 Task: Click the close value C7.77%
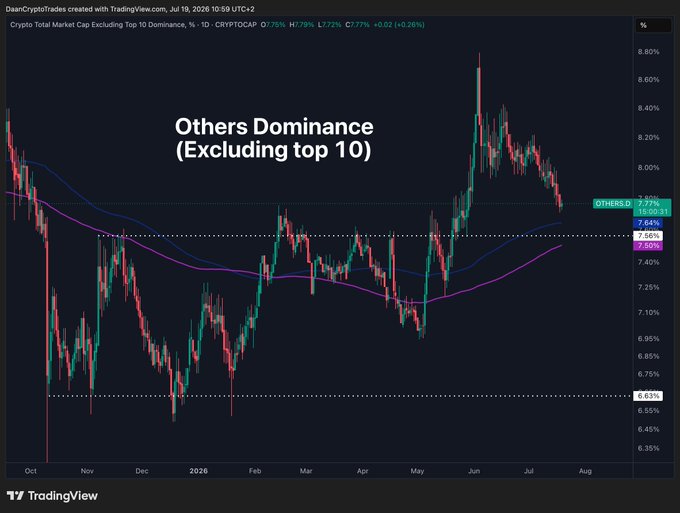click(x=357, y=25)
